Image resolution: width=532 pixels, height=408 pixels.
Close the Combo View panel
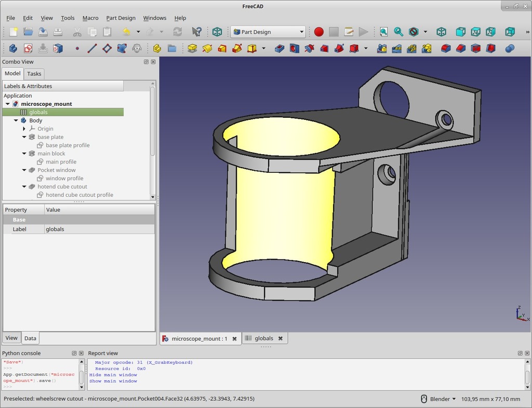point(153,62)
